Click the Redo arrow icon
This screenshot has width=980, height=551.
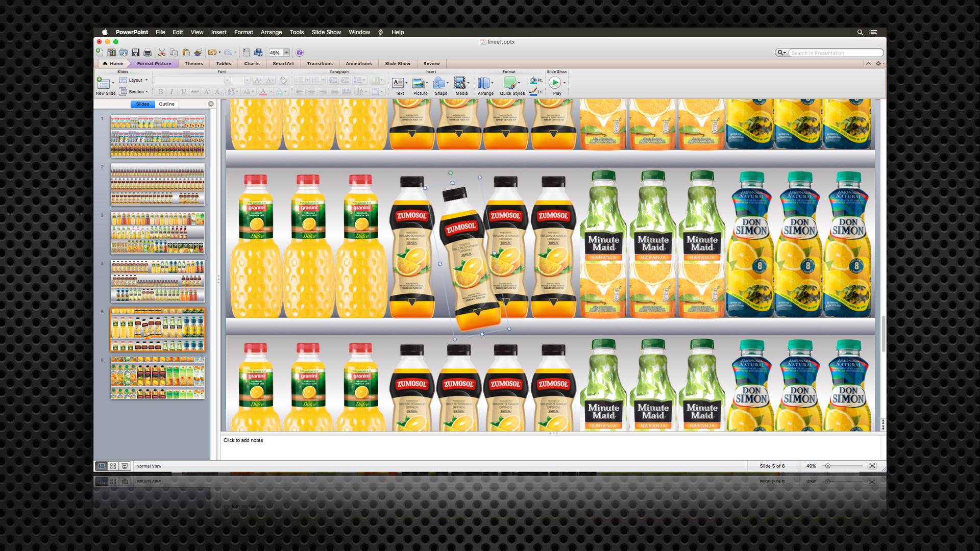pos(228,53)
